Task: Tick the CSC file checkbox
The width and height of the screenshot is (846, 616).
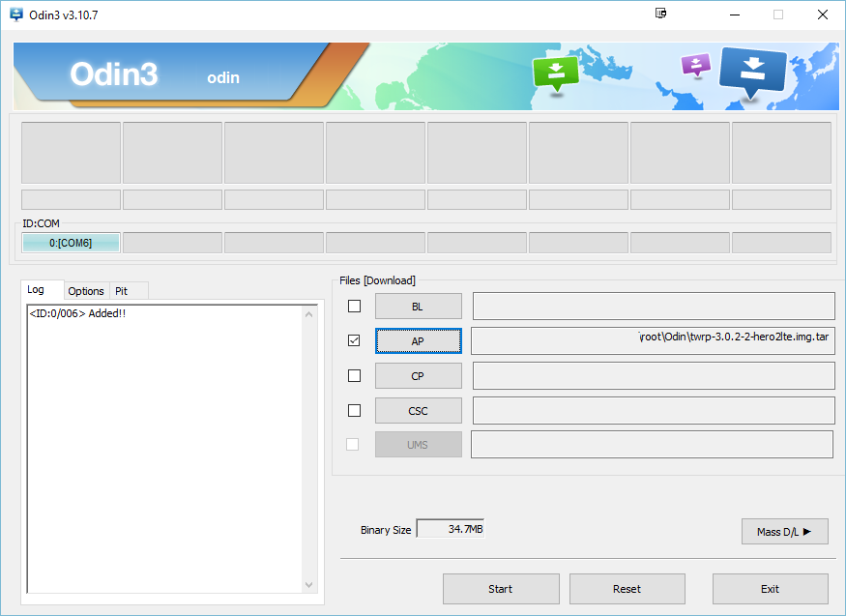Action: click(x=355, y=410)
